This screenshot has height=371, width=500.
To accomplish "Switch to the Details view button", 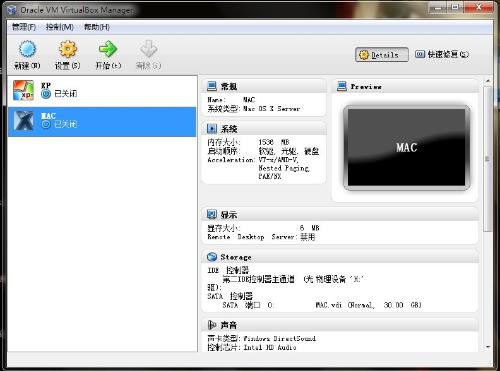I will pyautogui.click(x=382, y=55).
